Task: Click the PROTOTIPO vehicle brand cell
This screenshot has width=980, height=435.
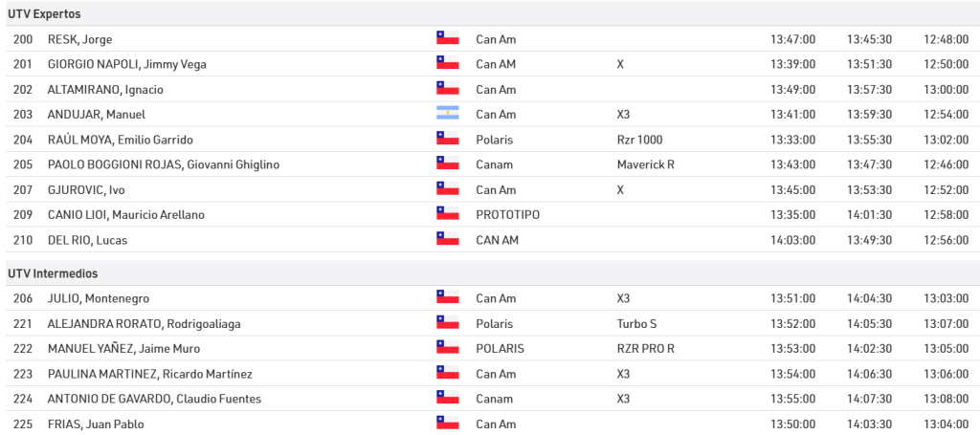Action: 507,215
